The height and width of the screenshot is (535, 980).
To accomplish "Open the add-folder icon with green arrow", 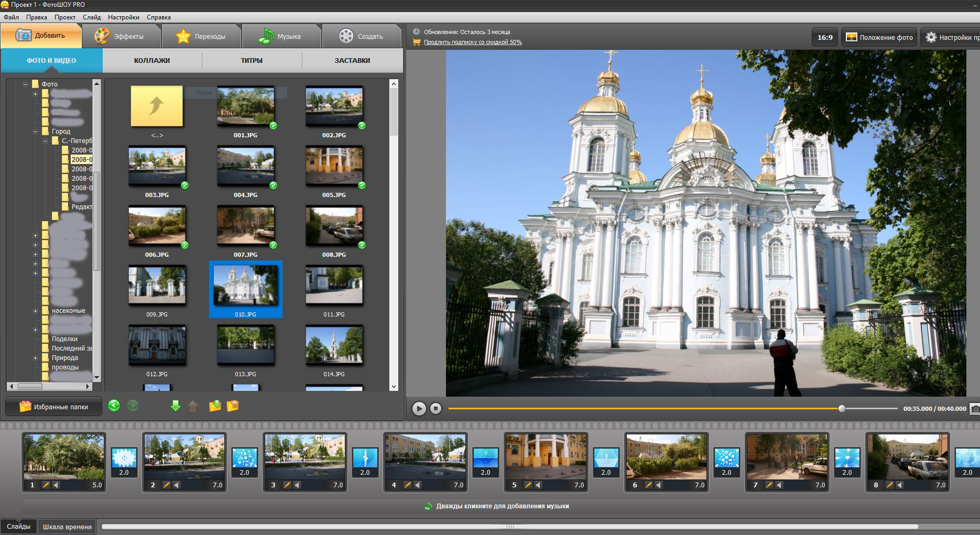I will 214,406.
